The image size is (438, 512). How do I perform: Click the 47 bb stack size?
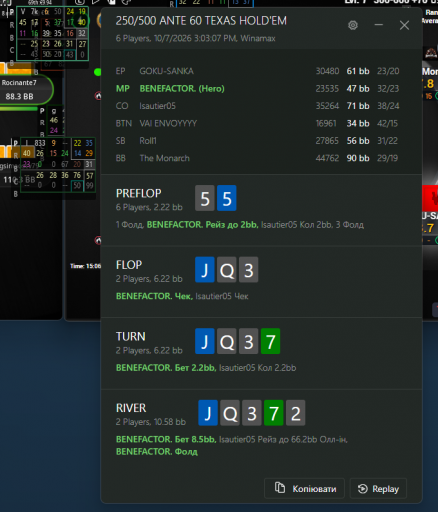[358, 88]
